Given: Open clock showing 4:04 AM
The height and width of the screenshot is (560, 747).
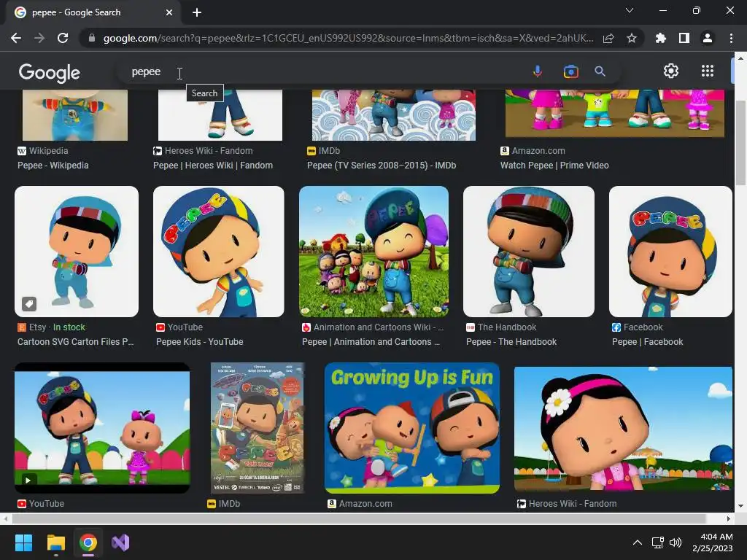Looking at the screenshot, I should coord(713,542).
